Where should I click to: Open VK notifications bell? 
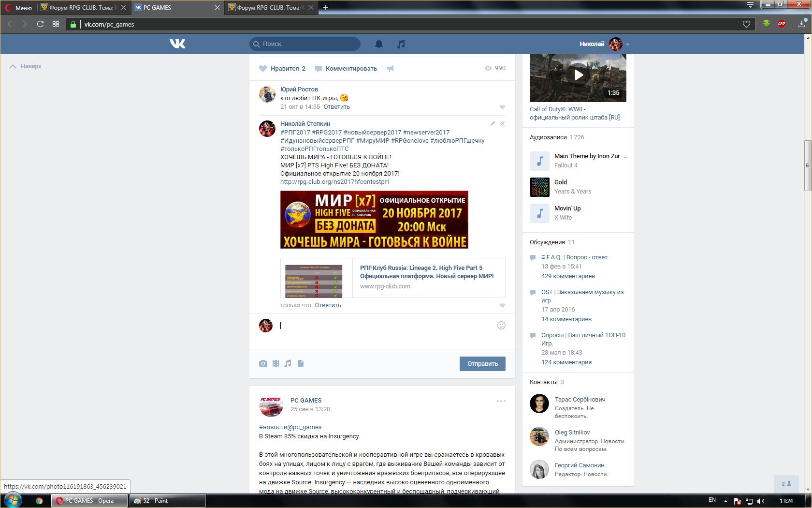pyautogui.click(x=379, y=44)
